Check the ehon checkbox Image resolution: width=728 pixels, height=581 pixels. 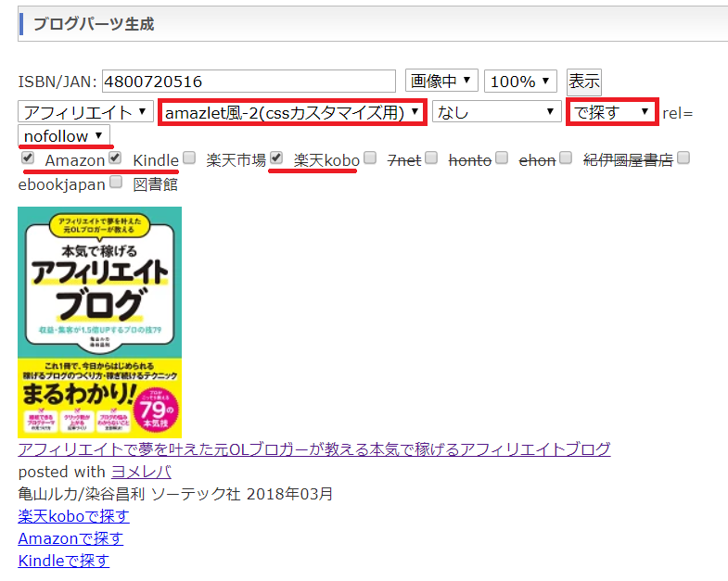pos(502,158)
